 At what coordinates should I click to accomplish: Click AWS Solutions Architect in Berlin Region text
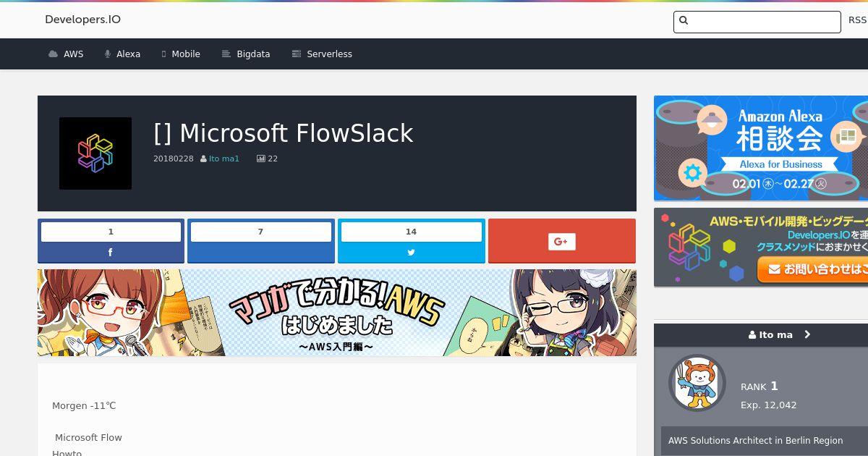[755, 441]
